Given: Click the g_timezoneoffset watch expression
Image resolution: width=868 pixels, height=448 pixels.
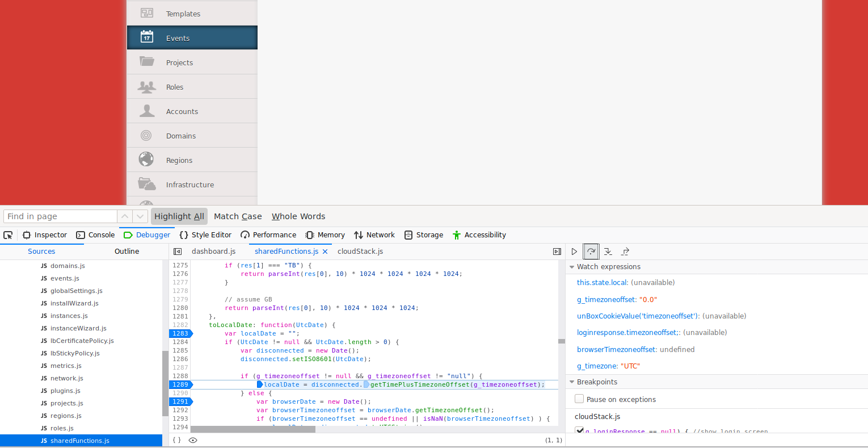Looking at the screenshot, I should coord(617,299).
